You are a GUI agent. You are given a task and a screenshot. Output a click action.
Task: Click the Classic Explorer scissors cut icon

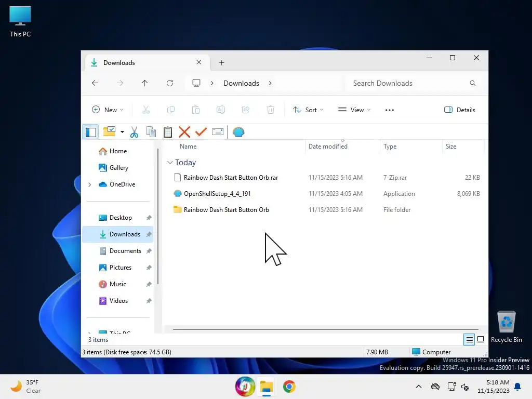(135, 132)
